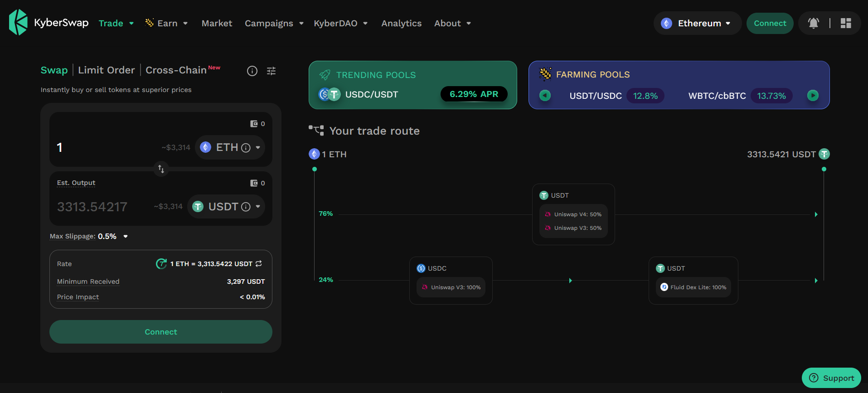Click the header Connect button
This screenshot has height=393, width=868.
coord(770,23)
